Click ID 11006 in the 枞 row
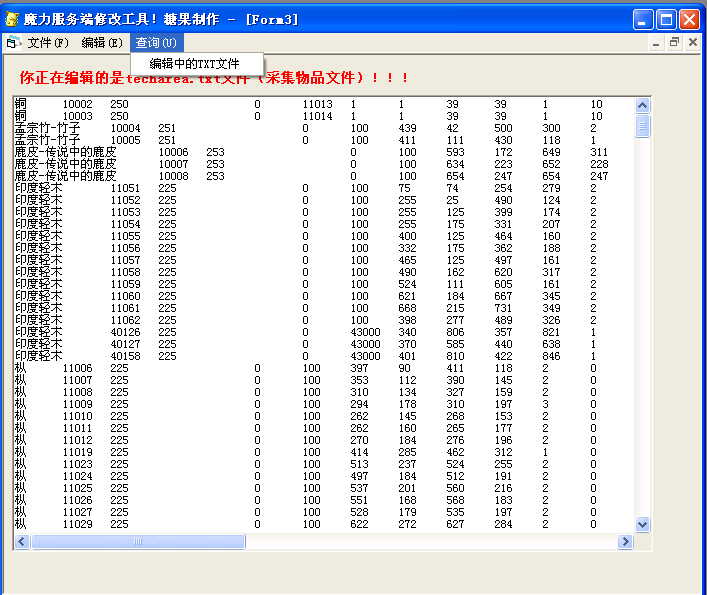 [x=78, y=368]
